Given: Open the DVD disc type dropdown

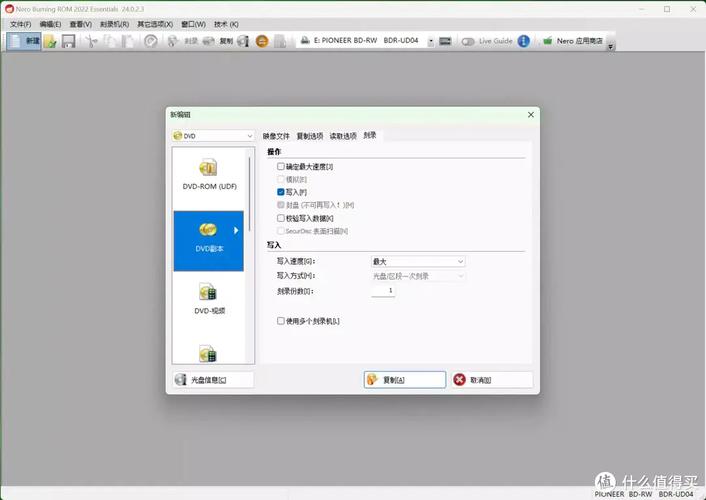Looking at the screenshot, I should tap(213, 136).
